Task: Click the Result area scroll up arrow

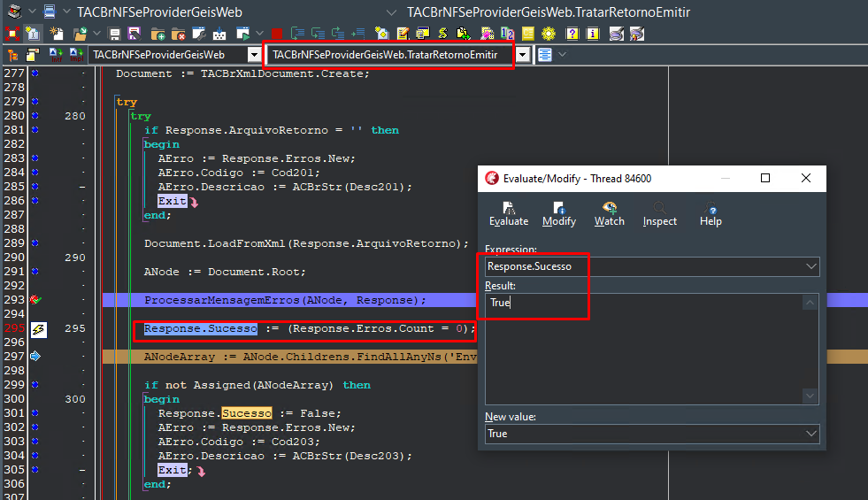Action: click(810, 303)
